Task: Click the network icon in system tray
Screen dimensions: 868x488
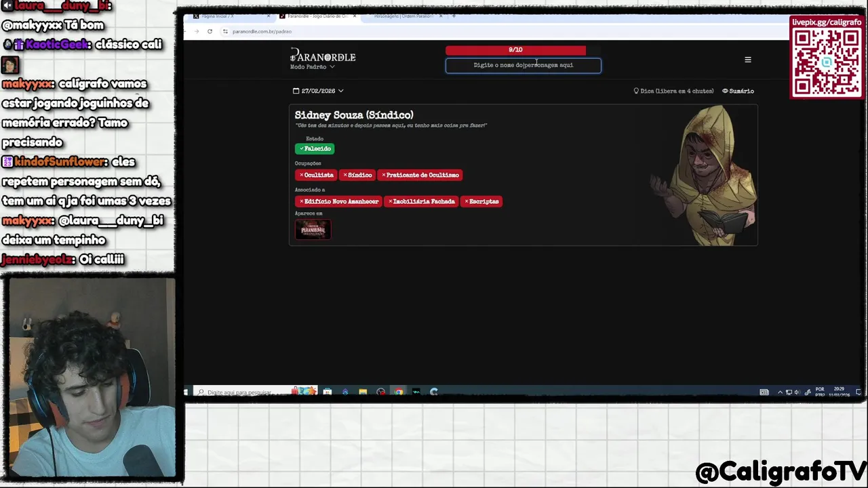Action: coord(789,392)
